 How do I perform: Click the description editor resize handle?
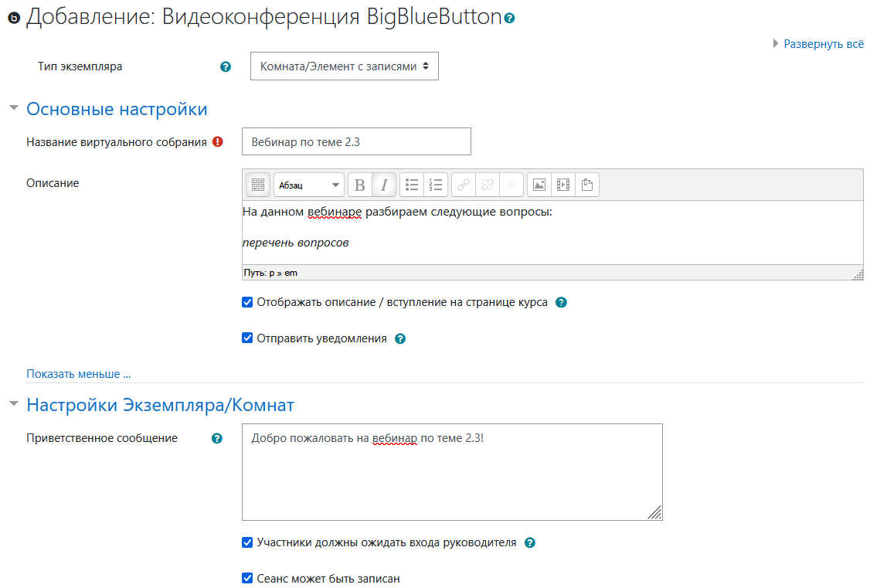click(x=858, y=274)
